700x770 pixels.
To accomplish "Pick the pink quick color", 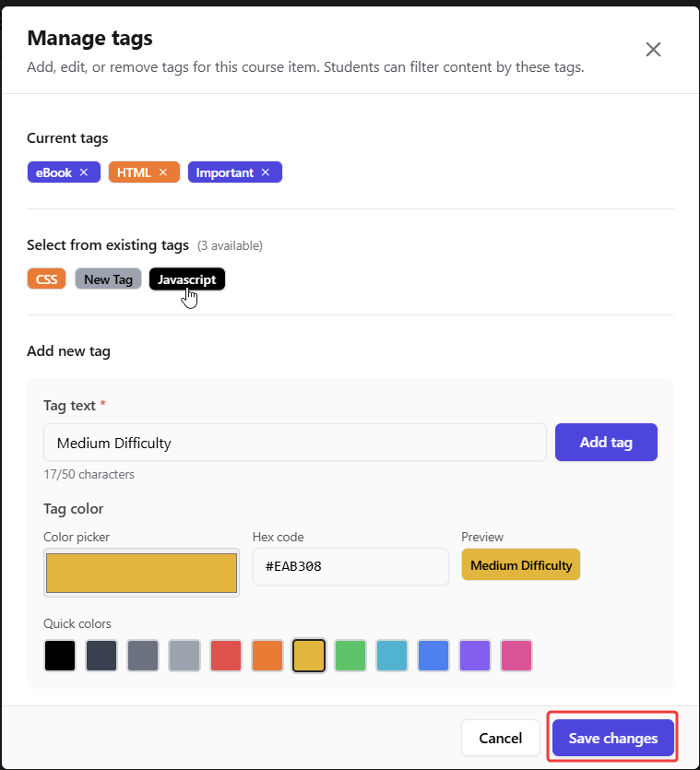I will [516, 656].
